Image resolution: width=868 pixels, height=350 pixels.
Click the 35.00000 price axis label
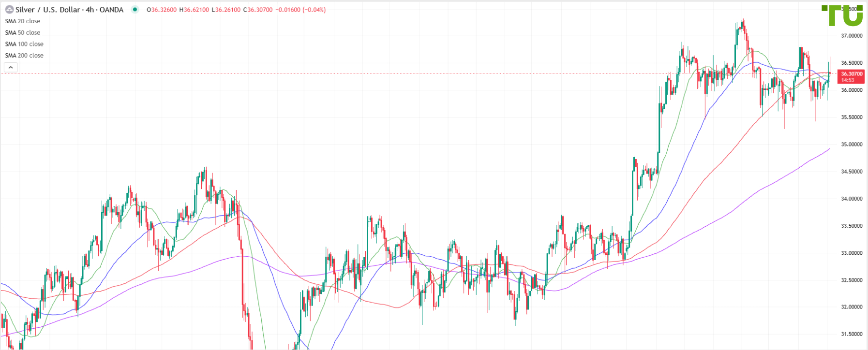point(852,144)
